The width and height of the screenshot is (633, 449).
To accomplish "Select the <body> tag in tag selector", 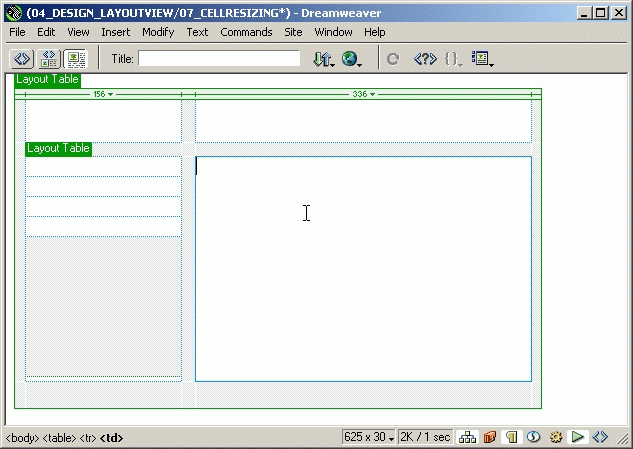I will pos(23,438).
